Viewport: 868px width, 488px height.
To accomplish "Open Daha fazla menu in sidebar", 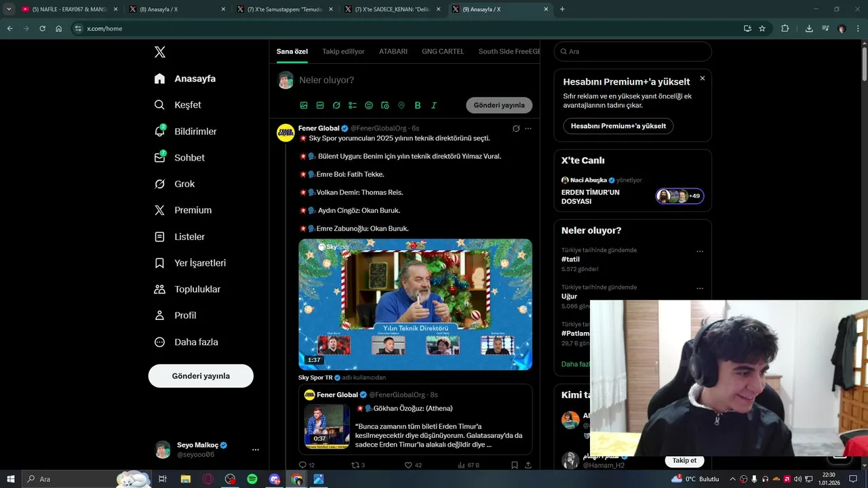I will tap(186, 342).
